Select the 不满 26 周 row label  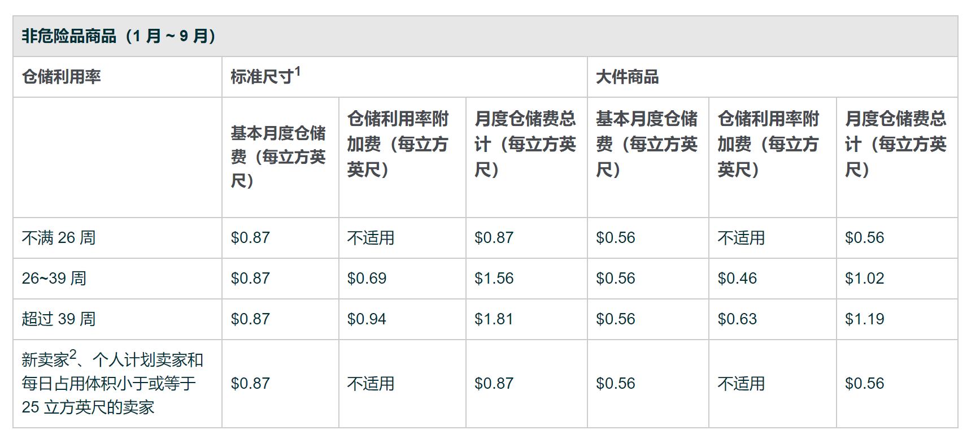(x=59, y=238)
